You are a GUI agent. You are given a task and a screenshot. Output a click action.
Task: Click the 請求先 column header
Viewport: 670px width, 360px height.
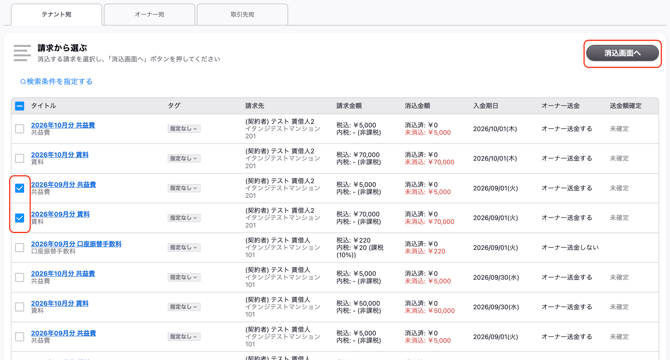(255, 106)
